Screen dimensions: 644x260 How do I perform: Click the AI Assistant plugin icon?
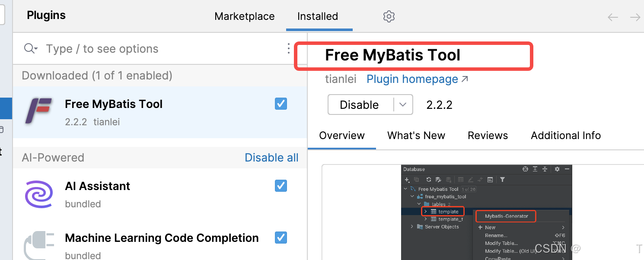pyautogui.click(x=39, y=195)
